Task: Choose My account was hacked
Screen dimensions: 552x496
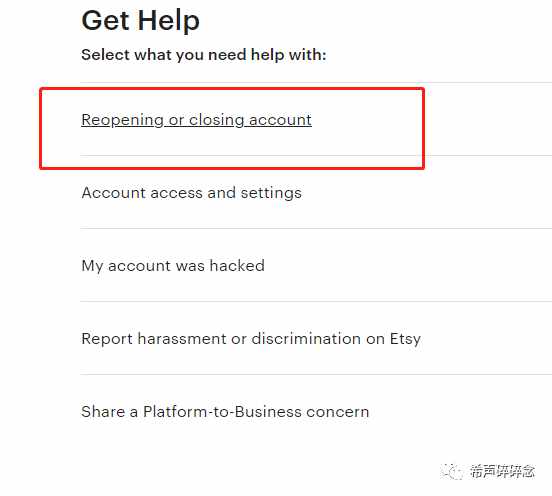Action: [173, 266]
